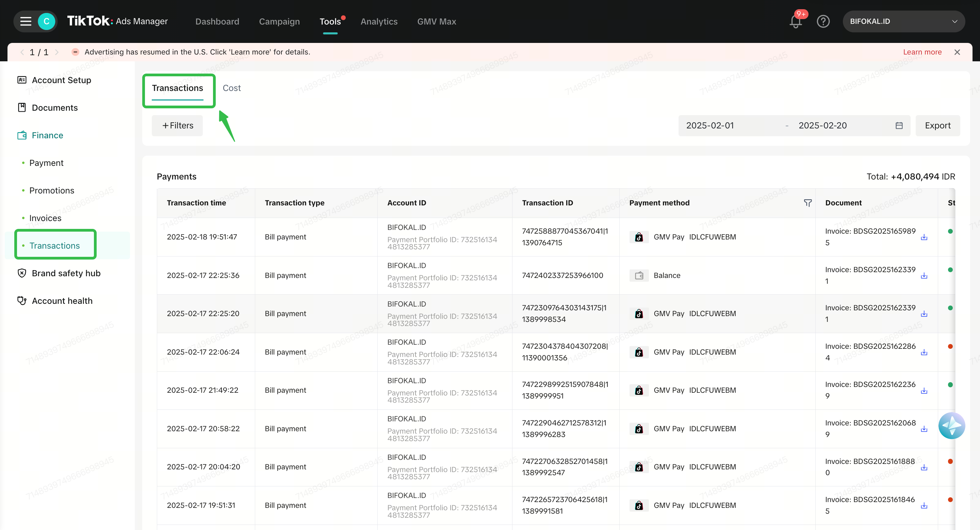Select Invoices under Finance
Image resolution: width=980 pixels, height=530 pixels.
pyautogui.click(x=45, y=218)
